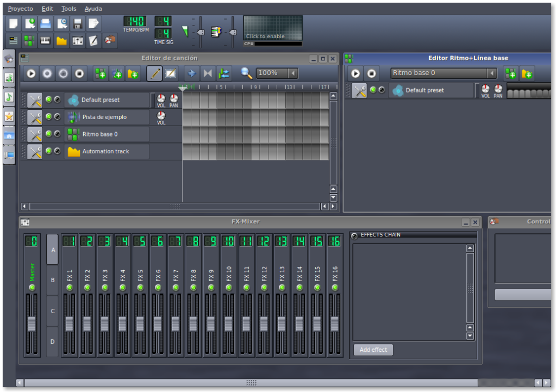556x392 pixels.
Task: Add an automation track in Song Editor
Action: click(x=133, y=74)
